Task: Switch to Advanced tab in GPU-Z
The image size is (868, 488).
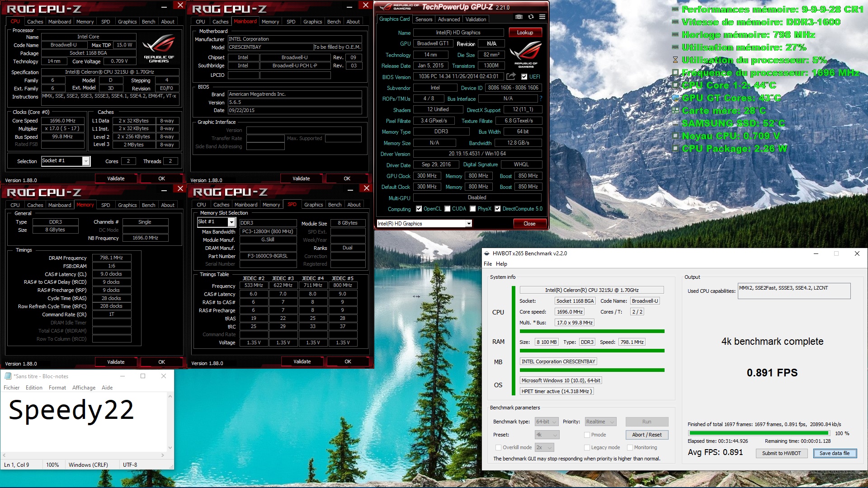Action: pyautogui.click(x=449, y=19)
